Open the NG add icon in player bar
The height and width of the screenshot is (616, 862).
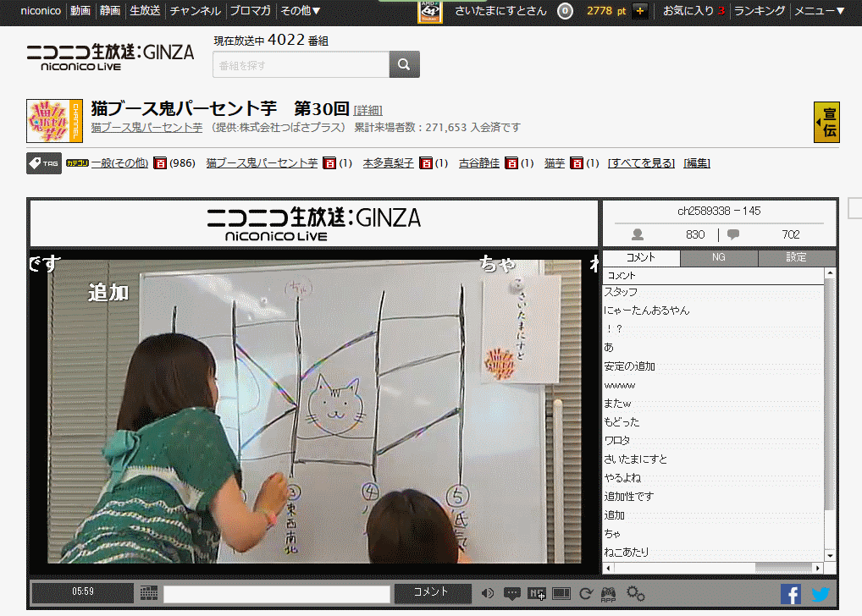point(537,593)
